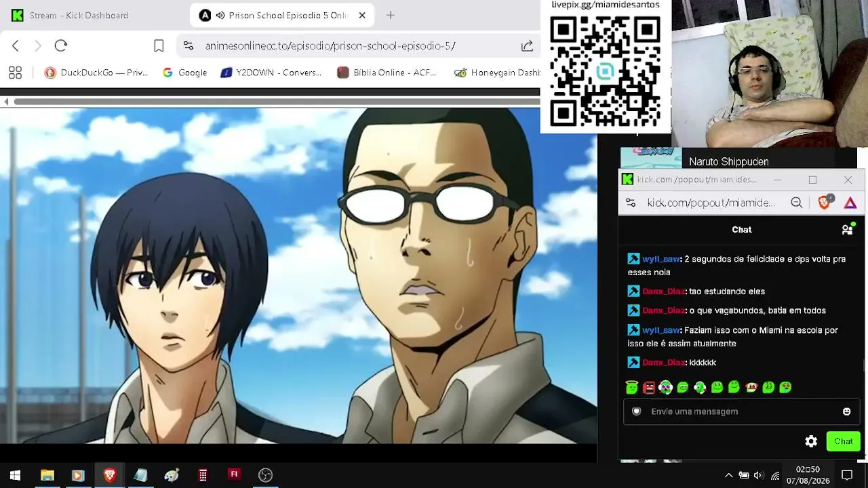Open Brave Rewards triangle icon
The width and height of the screenshot is (868, 488).
[850, 203]
